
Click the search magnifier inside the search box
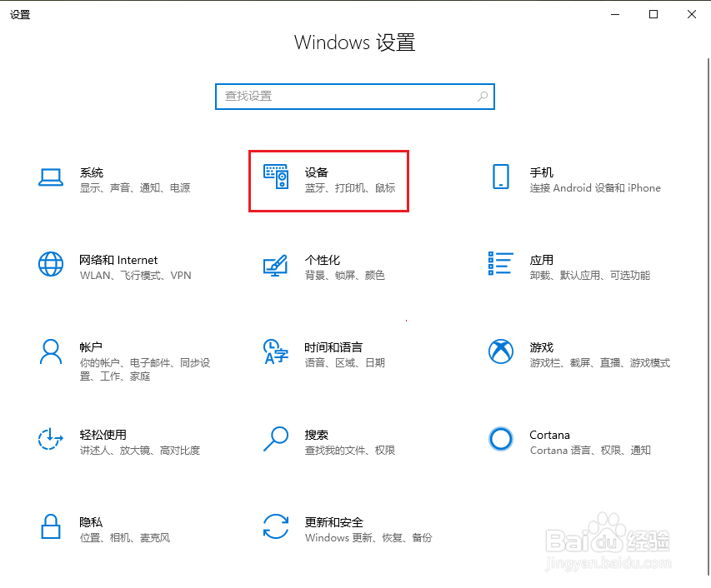click(483, 97)
